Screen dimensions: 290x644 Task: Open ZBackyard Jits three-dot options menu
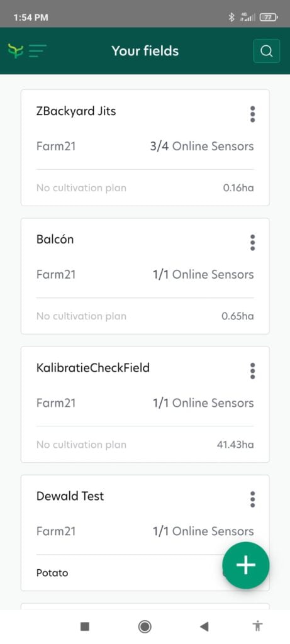pos(253,114)
